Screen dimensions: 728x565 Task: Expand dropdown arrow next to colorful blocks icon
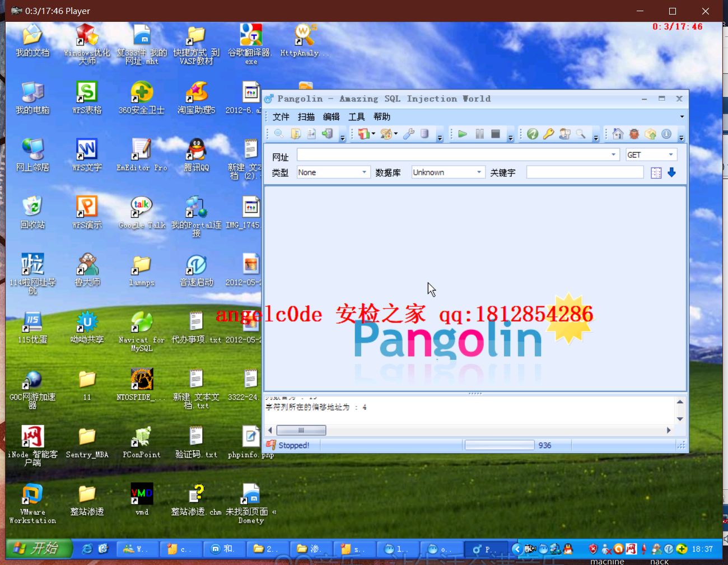click(374, 134)
